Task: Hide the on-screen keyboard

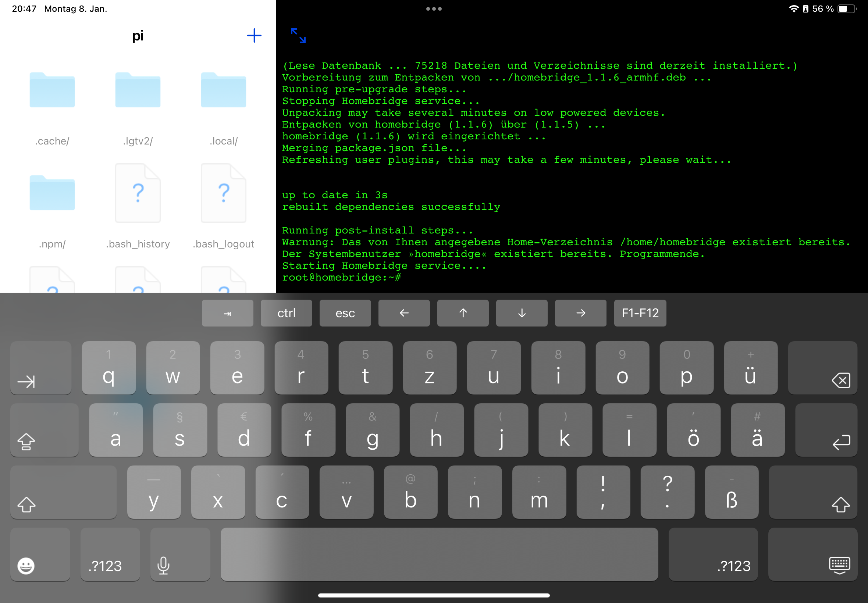Action: tap(839, 565)
